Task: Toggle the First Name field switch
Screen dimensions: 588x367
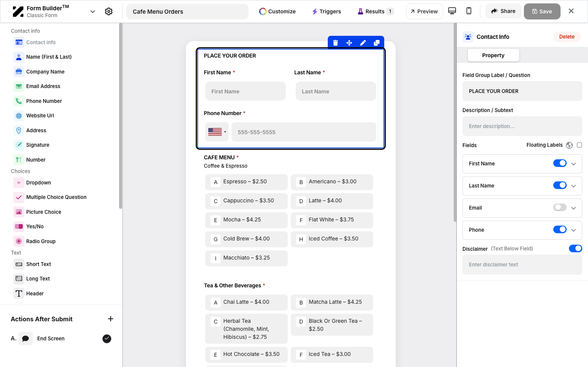Action: coord(560,163)
